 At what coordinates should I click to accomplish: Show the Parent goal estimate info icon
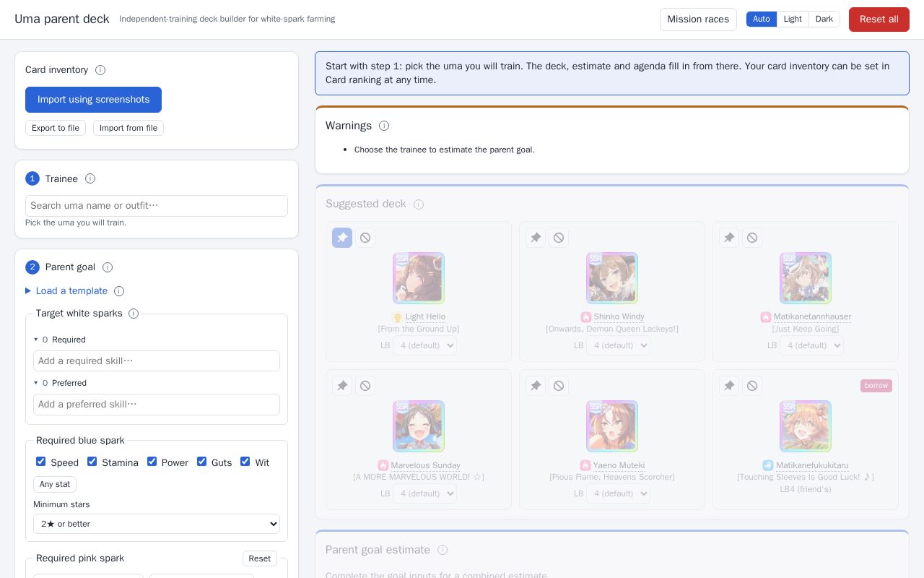443,550
